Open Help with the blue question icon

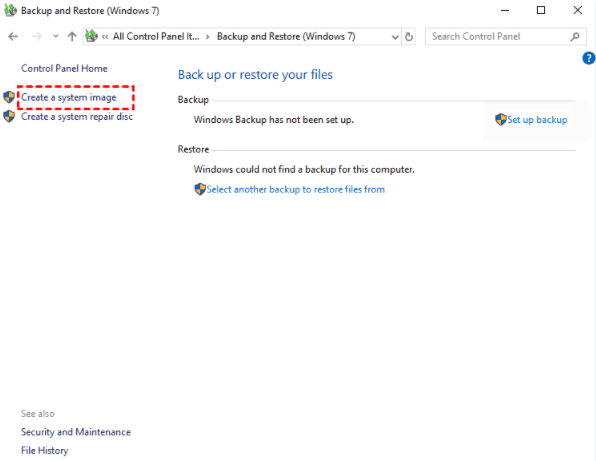click(x=588, y=58)
